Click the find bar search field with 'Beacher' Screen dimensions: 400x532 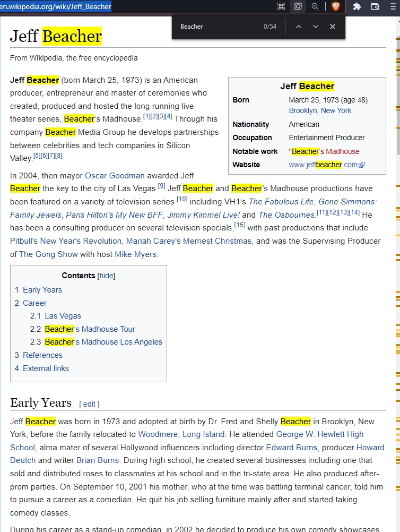pyautogui.click(x=217, y=27)
